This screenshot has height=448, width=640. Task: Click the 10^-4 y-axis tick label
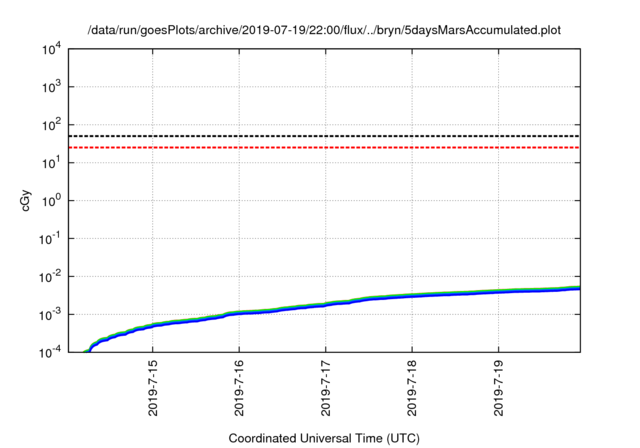tap(50, 353)
